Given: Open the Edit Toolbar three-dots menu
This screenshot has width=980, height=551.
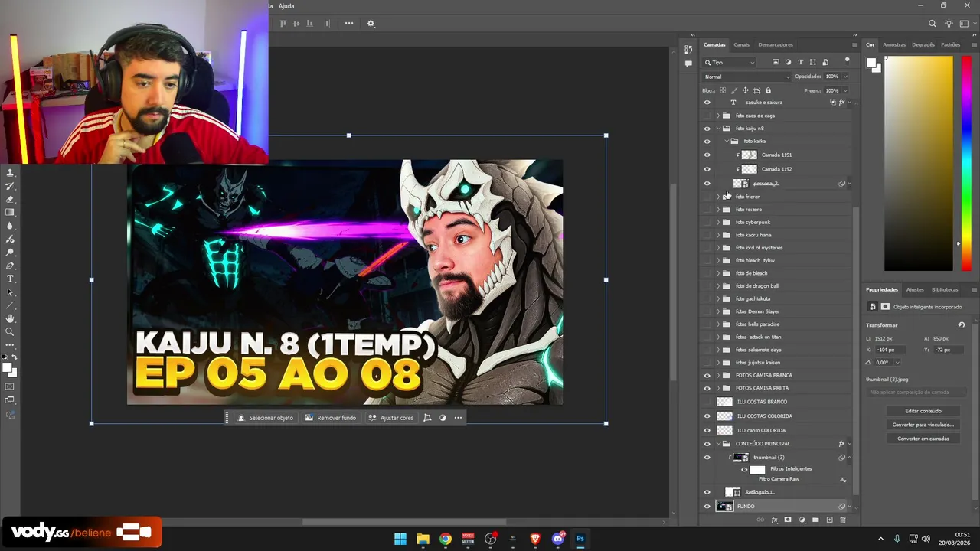Looking at the screenshot, I should tap(10, 345).
